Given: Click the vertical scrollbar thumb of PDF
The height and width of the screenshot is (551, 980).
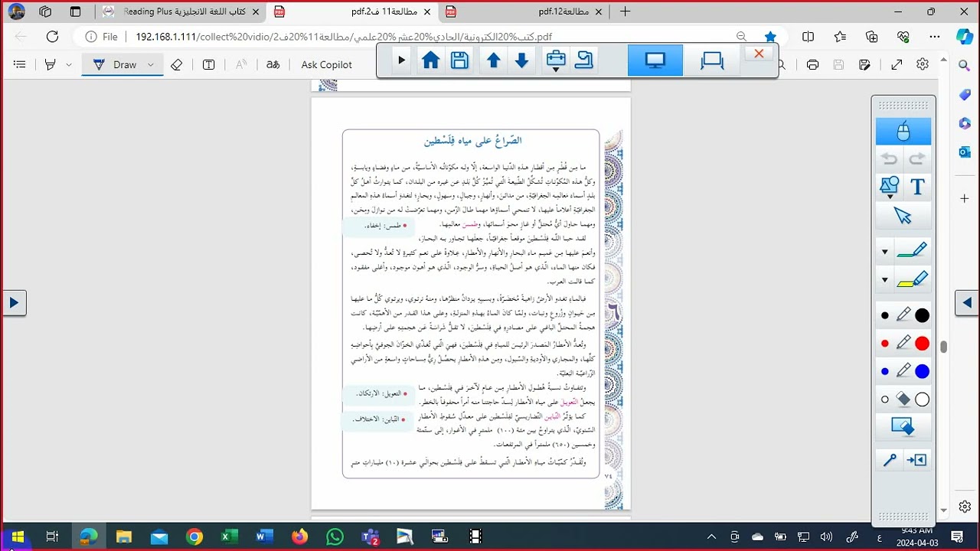Looking at the screenshot, I should [944, 347].
